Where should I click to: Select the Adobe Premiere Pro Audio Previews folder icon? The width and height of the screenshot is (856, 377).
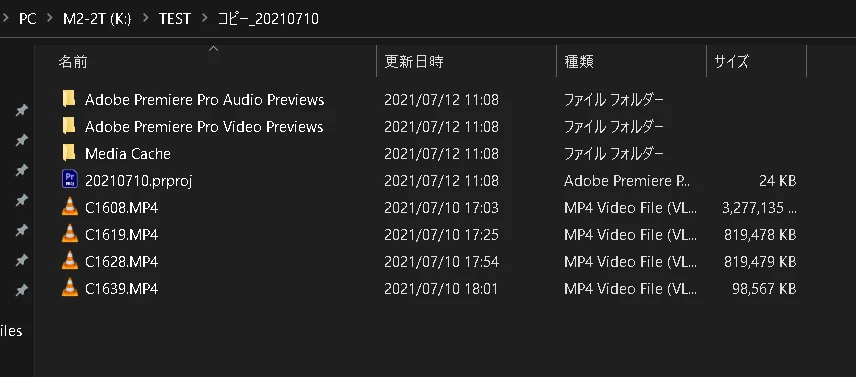[x=69, y=99]
